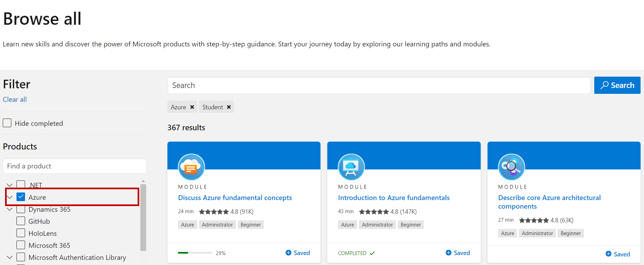
Task: Expand the Azure product tree
Action: (9, 197)
